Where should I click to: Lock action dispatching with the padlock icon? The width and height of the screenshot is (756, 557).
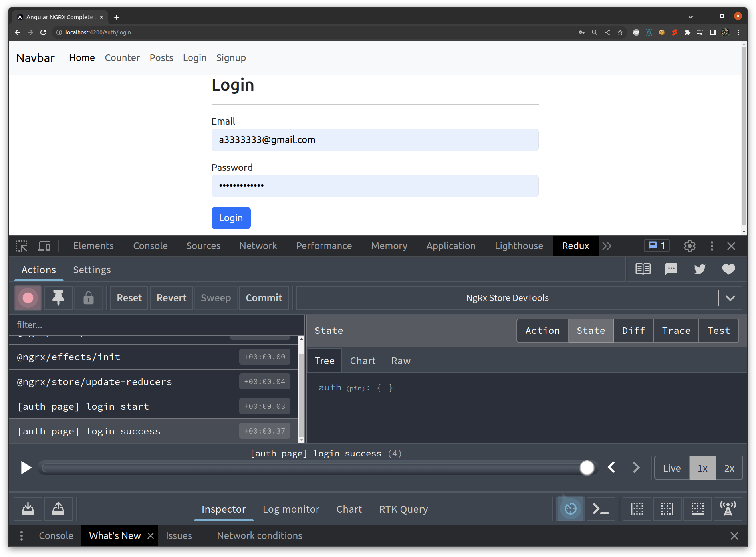click(x=89, y=298)
